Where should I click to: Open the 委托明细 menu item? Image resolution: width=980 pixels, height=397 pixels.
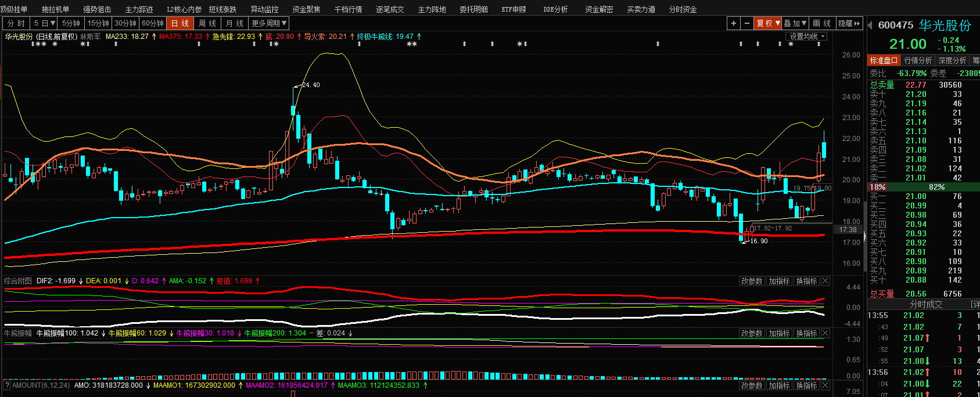474,9
